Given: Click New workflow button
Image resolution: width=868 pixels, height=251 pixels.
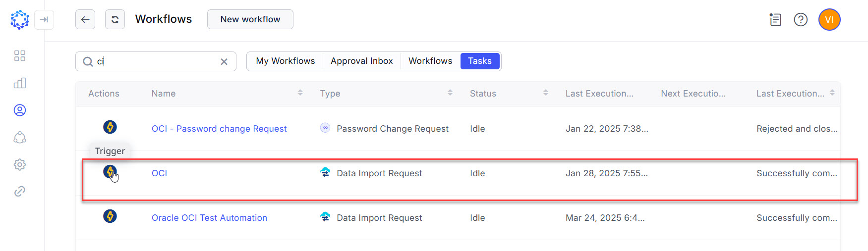Looking at the screenshot, I should tap(250, 19).
